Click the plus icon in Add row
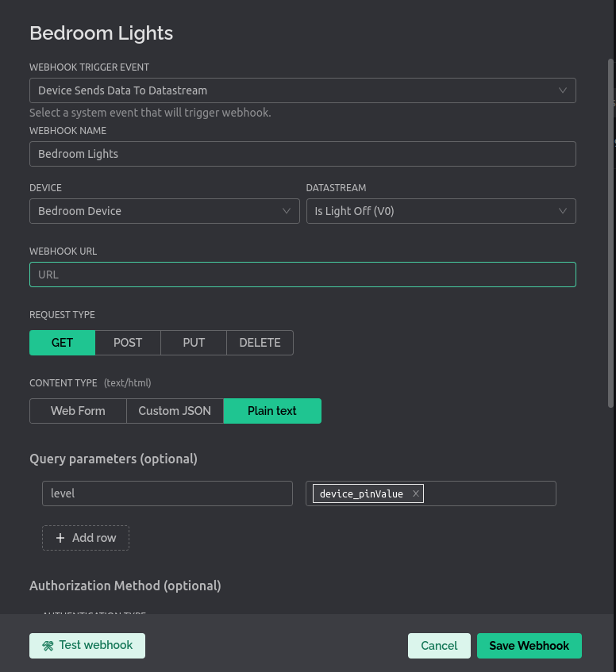This screenshot has width=616, height=672. [60, 538]
